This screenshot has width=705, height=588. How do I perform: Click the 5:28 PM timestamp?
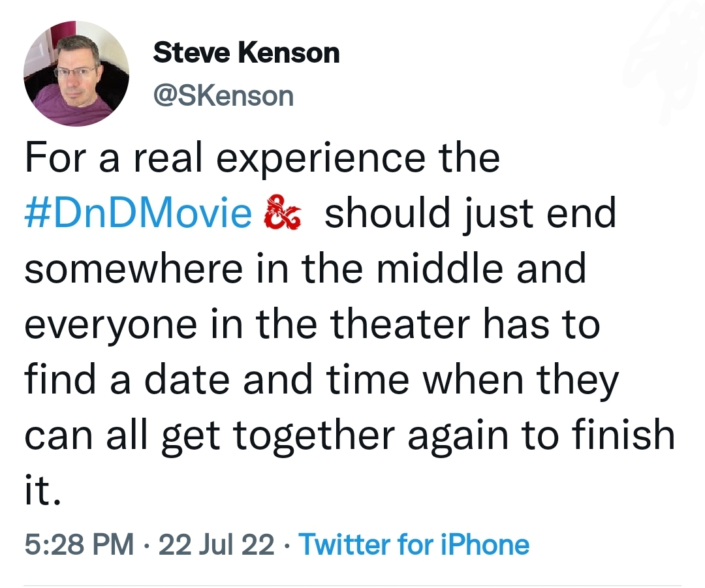pos(78,544)
